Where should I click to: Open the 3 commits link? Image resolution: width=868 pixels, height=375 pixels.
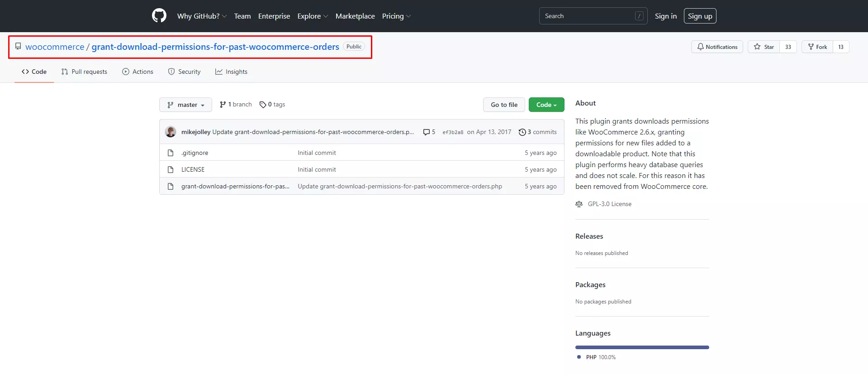537,132
